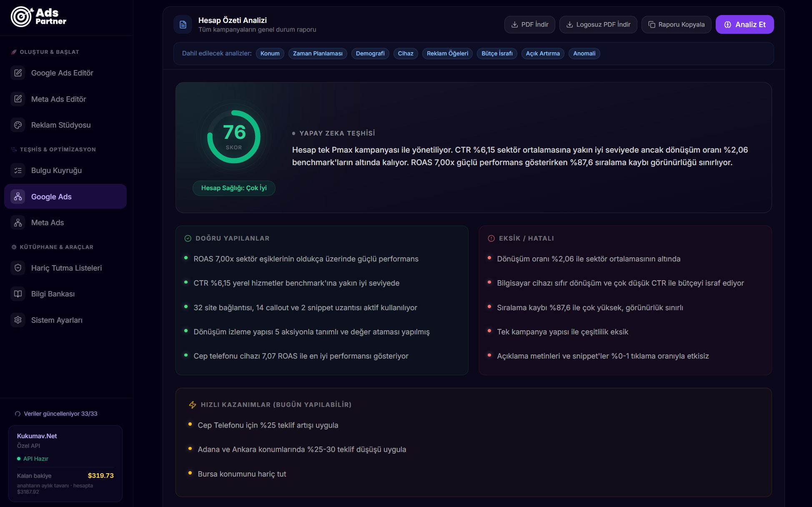Image resolution: width=812 pixels, height=507 pixels.
Task: Click 'Tek kampanya yapısı ile çeşitlilik eksik'
Action: click(x=563, y=332)
